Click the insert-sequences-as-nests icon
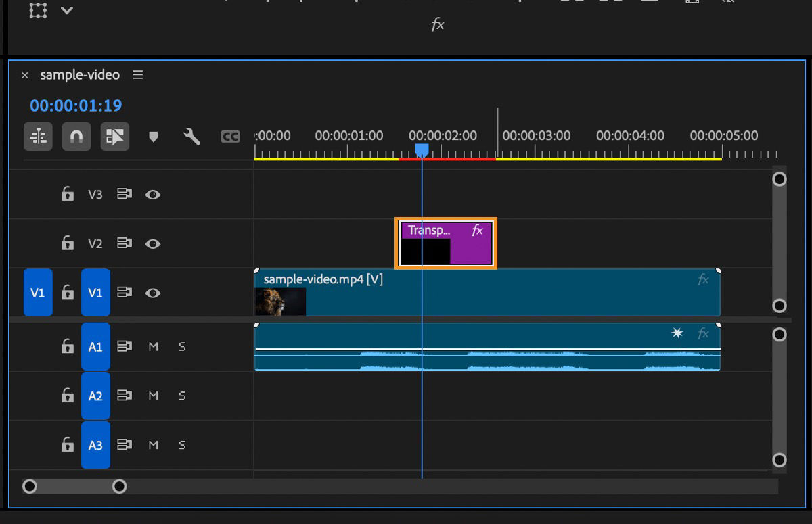 click(38, 137)
